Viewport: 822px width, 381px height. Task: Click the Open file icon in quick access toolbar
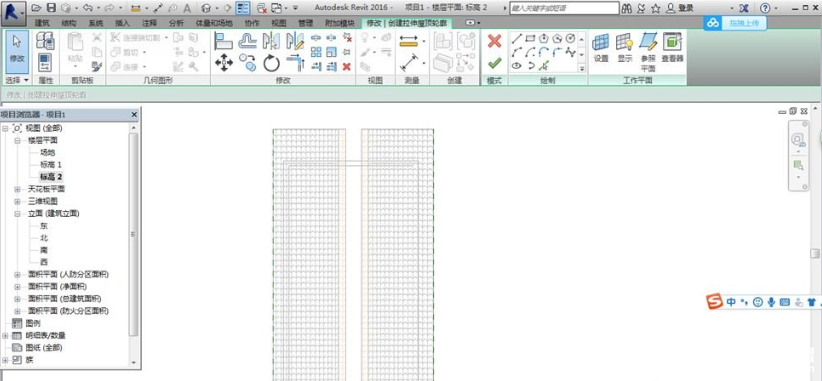(36, 8)
